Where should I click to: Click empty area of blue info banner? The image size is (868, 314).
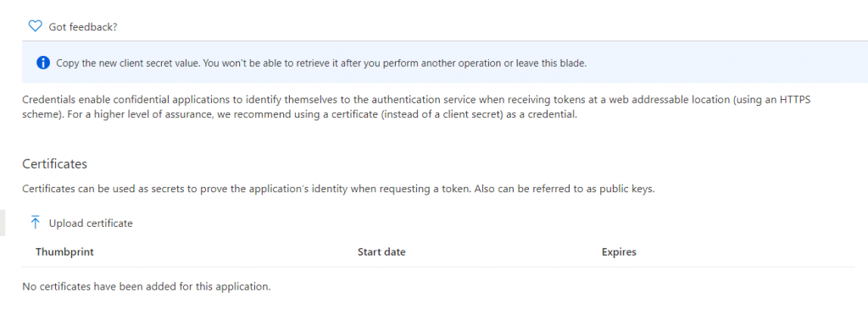pos(720,63)
